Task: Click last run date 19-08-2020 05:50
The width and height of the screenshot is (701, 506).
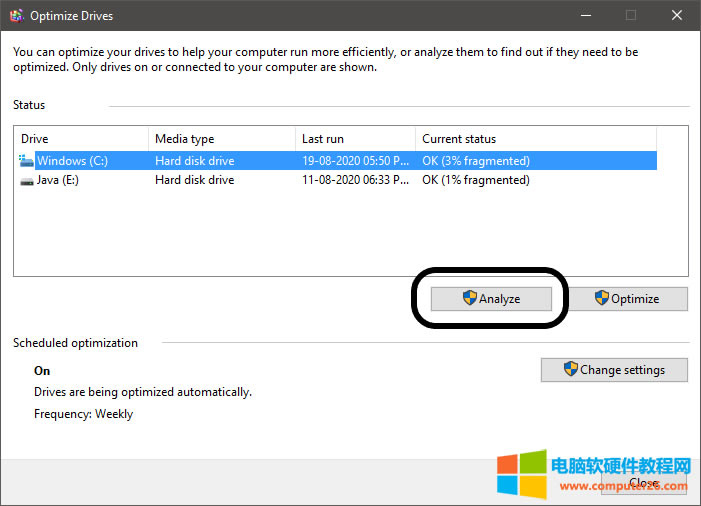Action: [355, 161]
